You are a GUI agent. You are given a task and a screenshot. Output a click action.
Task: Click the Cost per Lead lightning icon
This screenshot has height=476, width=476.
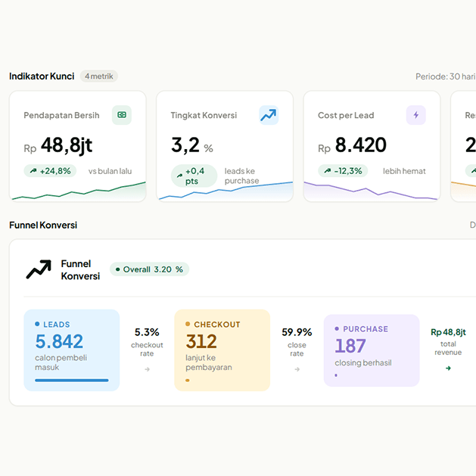pyautogui.click(x=416, y=115)
